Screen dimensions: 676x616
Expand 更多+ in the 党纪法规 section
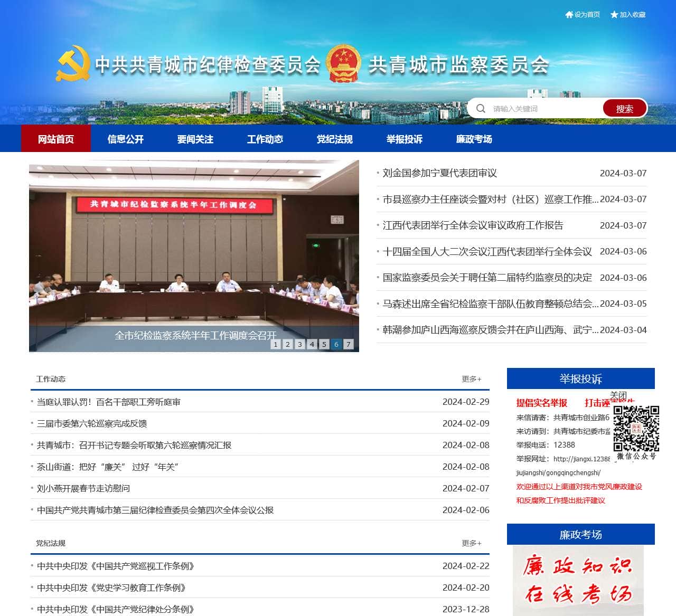[472, 543]
